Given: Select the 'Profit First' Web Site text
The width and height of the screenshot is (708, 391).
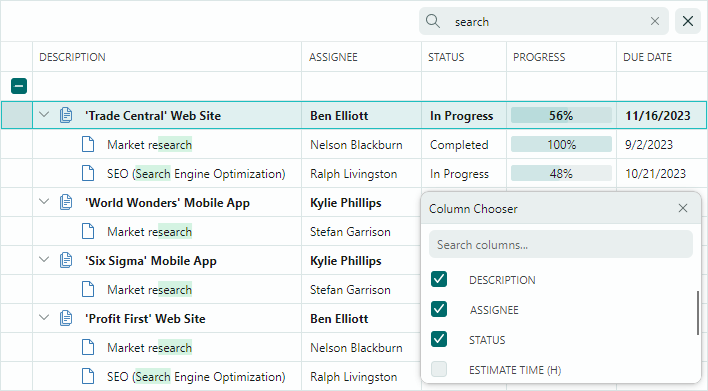Looking at the screenshot, I should 145,319.
